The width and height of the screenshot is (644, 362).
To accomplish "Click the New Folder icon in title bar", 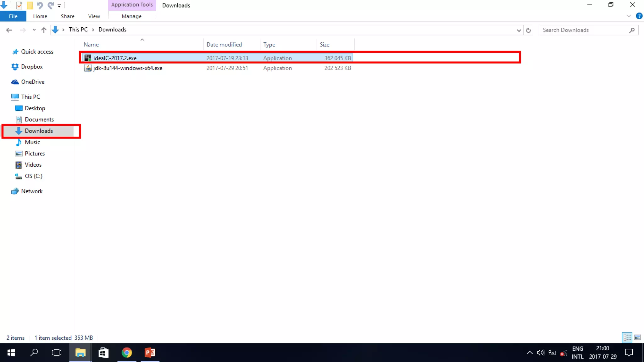I will click(x=30, y=5).
